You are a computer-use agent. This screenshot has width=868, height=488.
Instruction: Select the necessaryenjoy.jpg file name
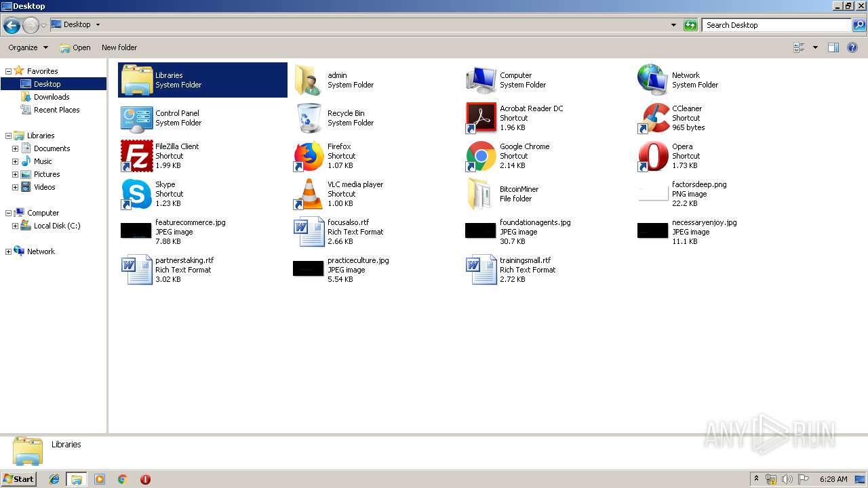[x=704, y=222]
